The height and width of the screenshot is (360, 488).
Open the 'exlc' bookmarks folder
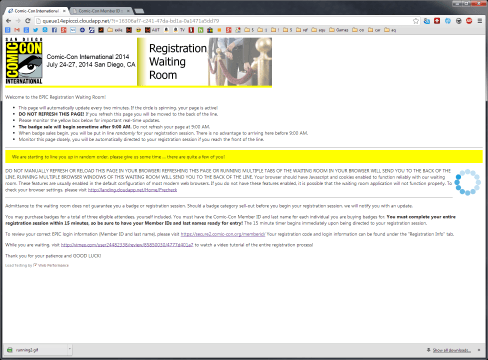coord(115,30)
